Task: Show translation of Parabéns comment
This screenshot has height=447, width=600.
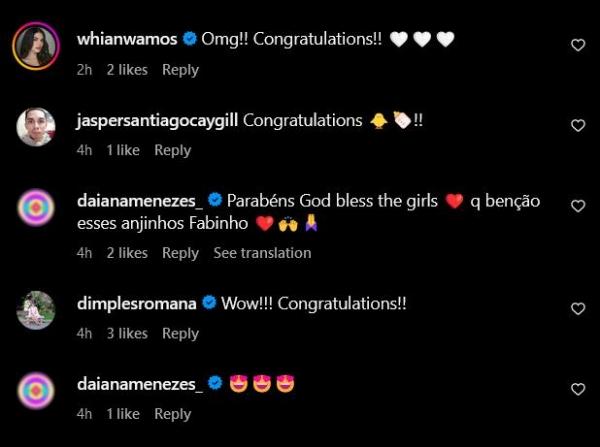Action: click(262, 253)
